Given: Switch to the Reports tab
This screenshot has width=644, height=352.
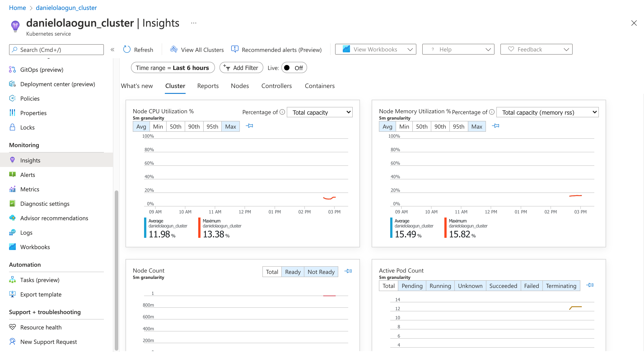Looking at the screenshot, I should (x=208, y=86).
